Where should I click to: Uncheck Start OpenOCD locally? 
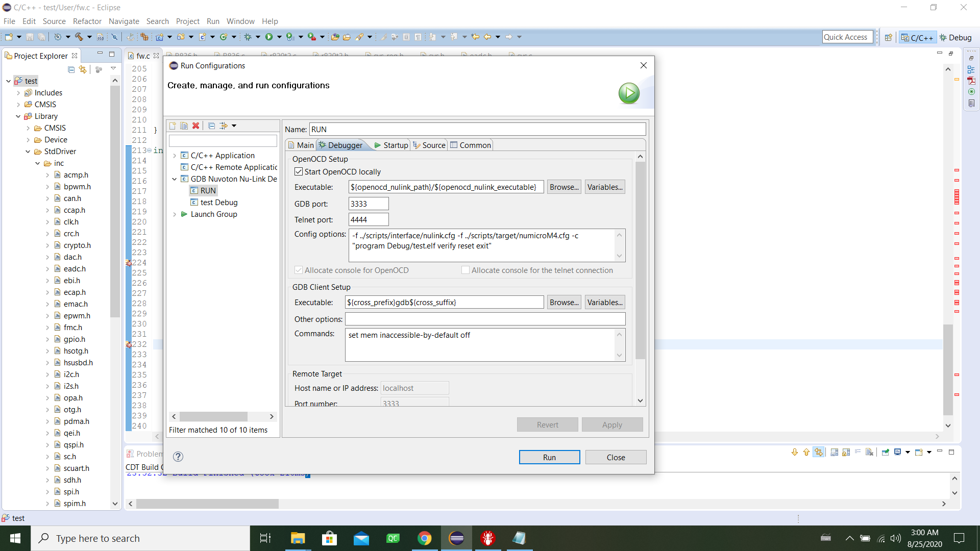point(299,171)
